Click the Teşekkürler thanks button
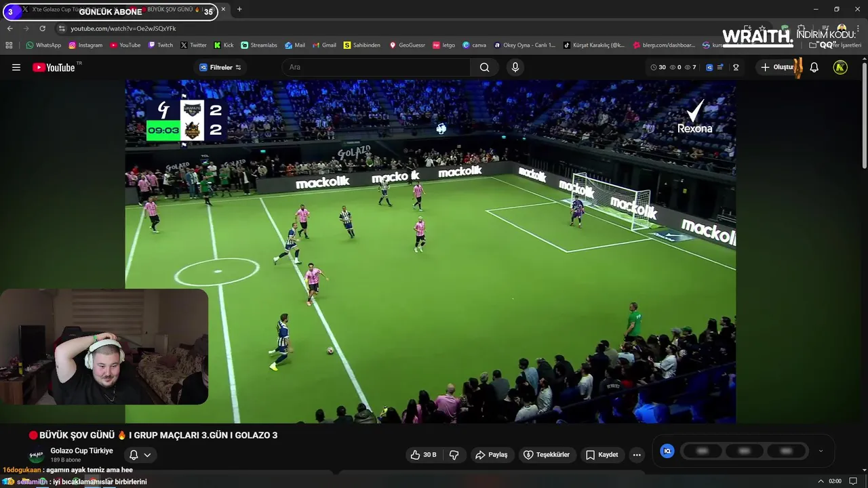 [x=547, y=455]
